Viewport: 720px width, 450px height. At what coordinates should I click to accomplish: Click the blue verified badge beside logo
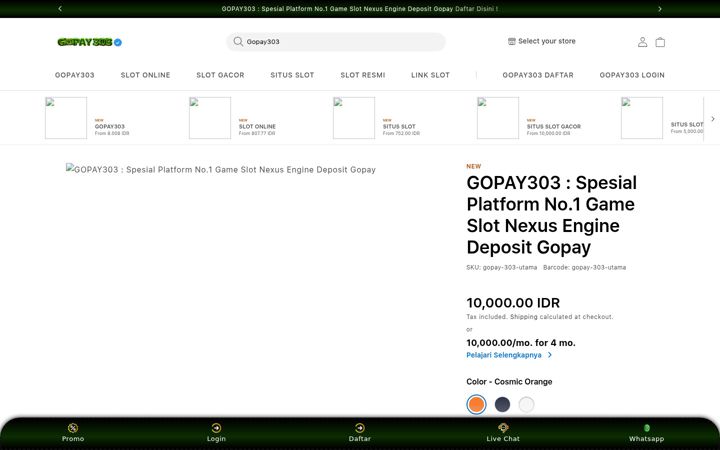tap(118, 42)
